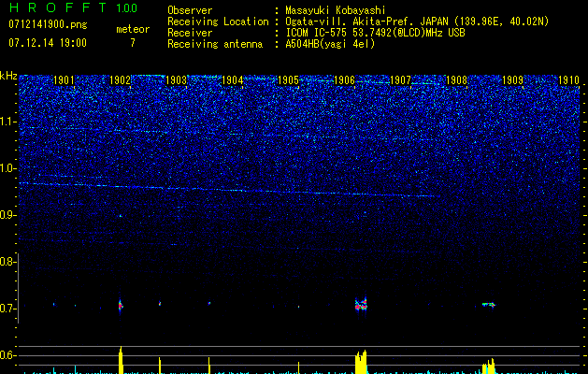Image resolution: width=588 pixels, height=374 pixels.
Task: Click the 1902 time marker
Action: tap(120, 80)
